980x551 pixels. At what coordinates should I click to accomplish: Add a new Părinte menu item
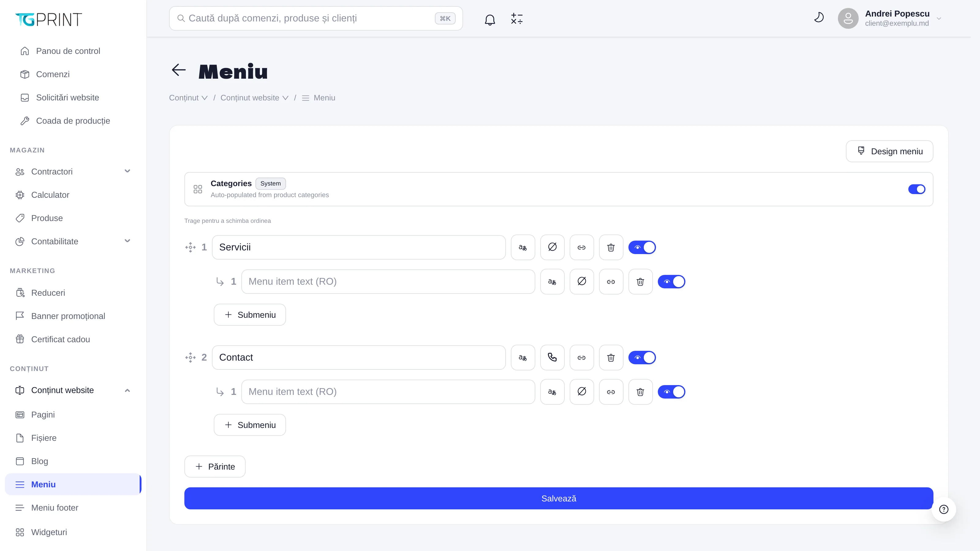click(x=215, y=467)
